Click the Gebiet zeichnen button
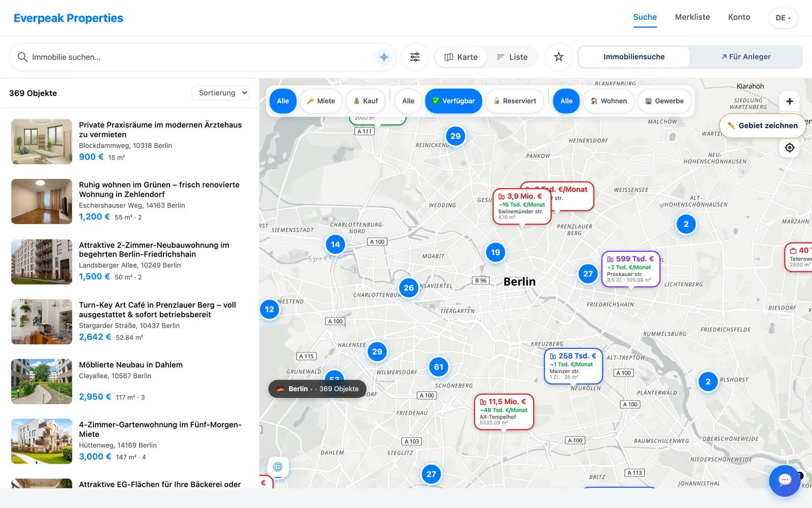812x508 pixels. (762, 125)
